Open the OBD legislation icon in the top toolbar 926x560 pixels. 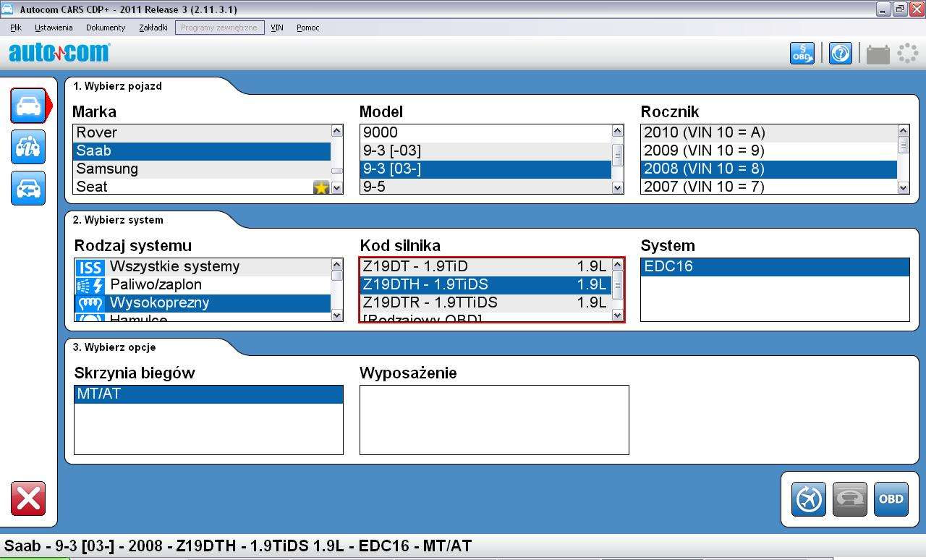[802, 53]
